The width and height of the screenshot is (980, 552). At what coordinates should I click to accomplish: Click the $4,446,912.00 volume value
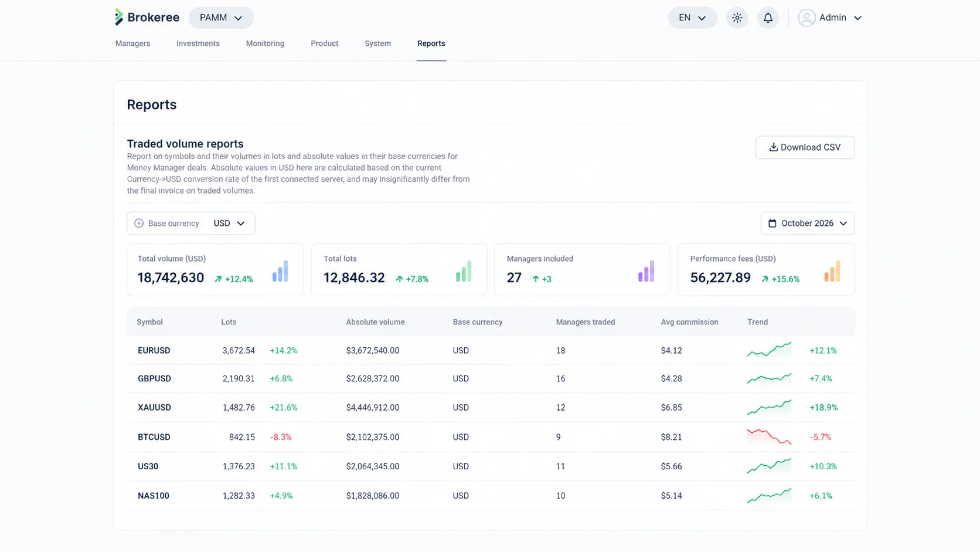point(373,408)
